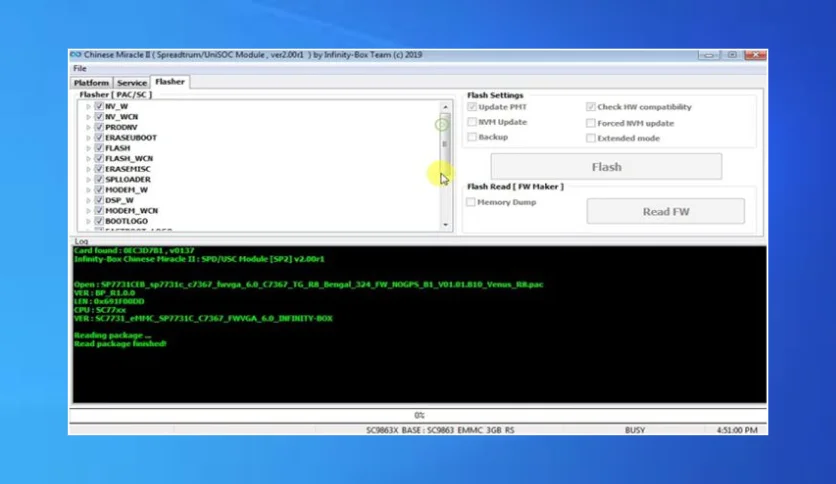Open the File menu
The width and height of the screenshot is (836, 484).
80,68
